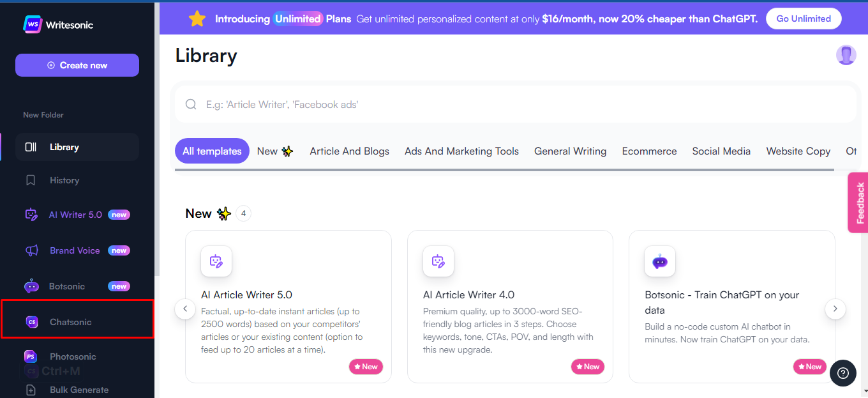Click the Writesonic logo icon

pyautogui.click(x=33, y=24)
